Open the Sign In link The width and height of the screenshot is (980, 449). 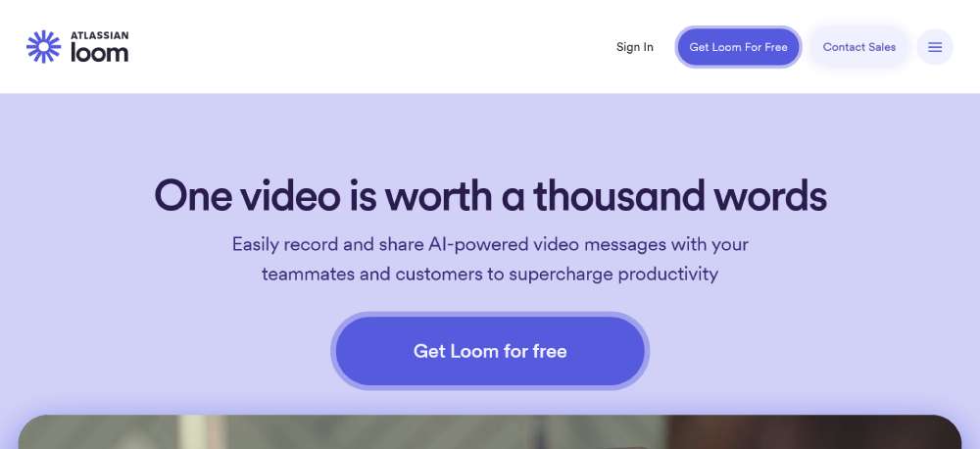tap(634, 47)
